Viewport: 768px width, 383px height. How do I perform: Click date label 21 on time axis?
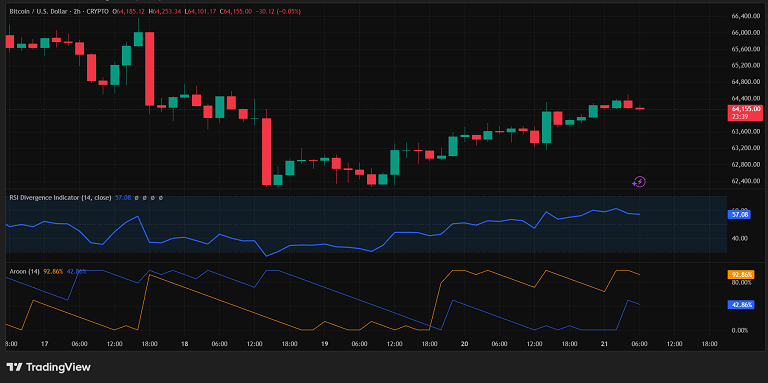coord(604,344)
